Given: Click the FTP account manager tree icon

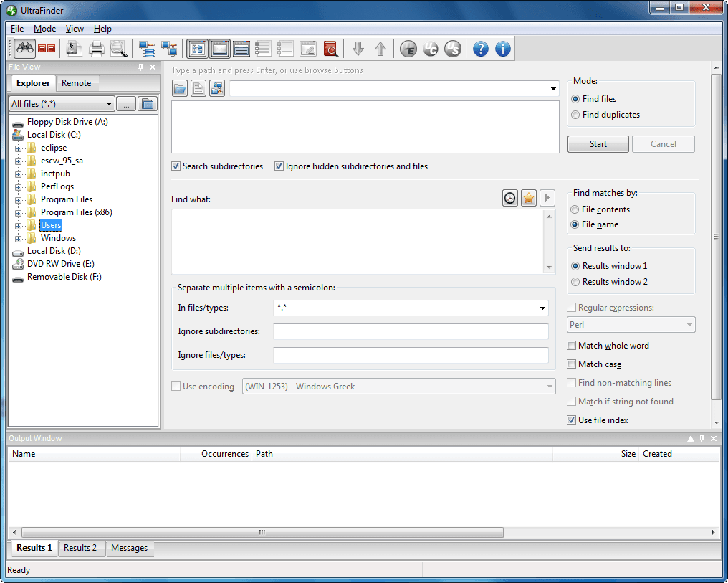Looking at the screenshot, I should coord(147,48).
